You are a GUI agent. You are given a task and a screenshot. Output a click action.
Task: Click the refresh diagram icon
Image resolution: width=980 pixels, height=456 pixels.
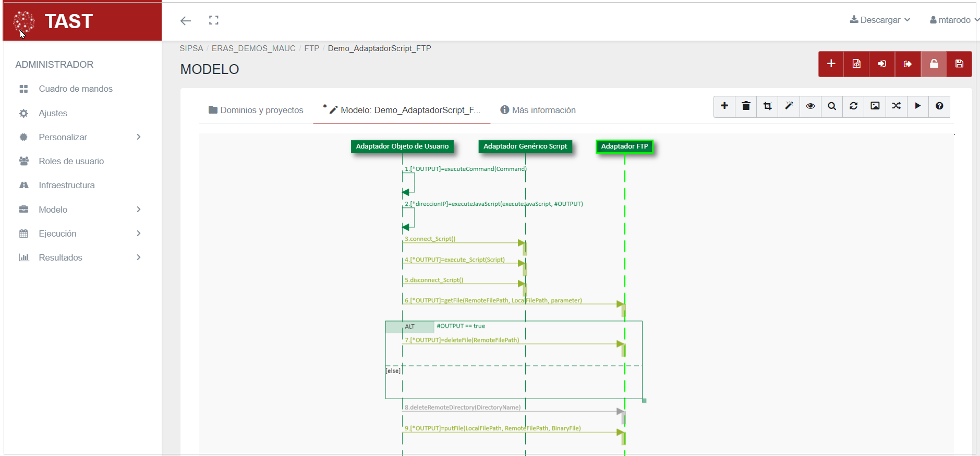tap(853, 106)
